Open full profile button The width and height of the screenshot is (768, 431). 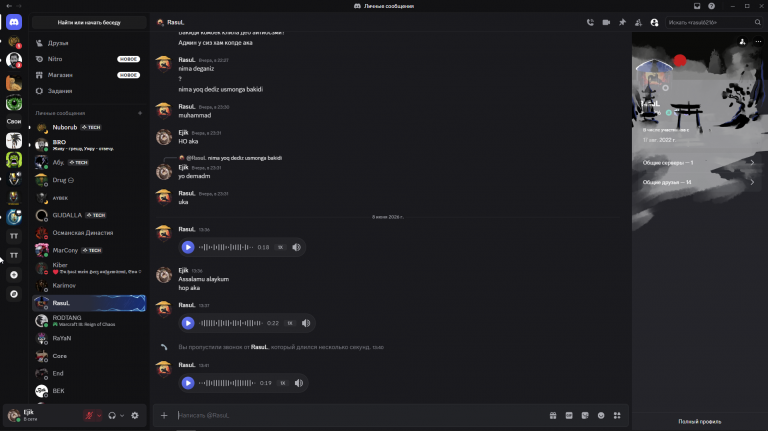coord(699,421)
